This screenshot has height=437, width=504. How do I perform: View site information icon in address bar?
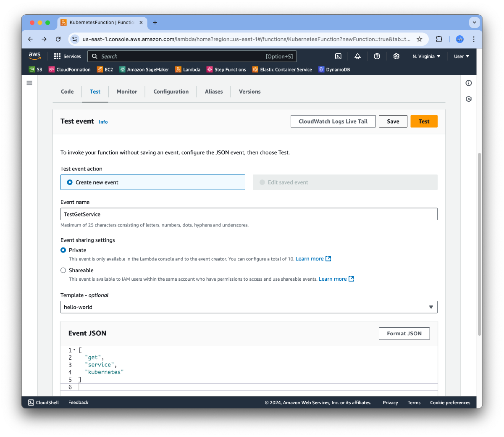[75, 39]
